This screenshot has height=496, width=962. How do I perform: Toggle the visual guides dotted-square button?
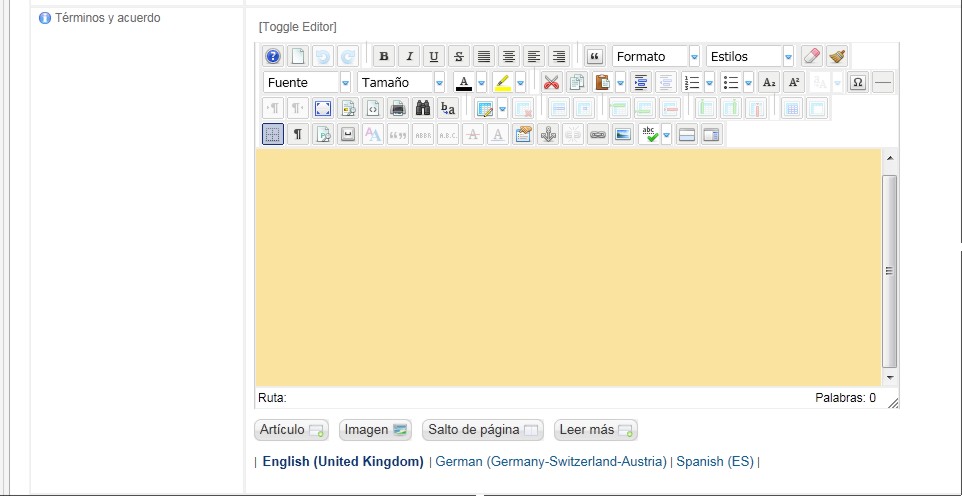coord(273,135)
